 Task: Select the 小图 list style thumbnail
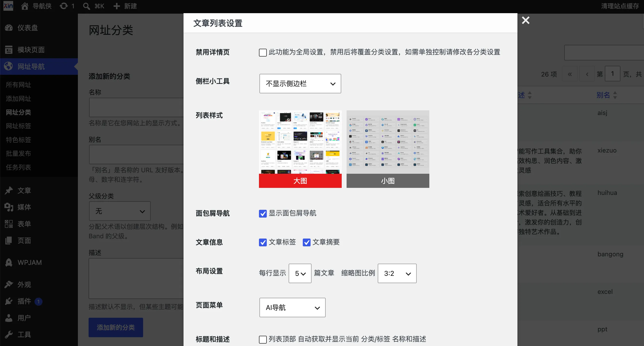(x=388, y=149)
